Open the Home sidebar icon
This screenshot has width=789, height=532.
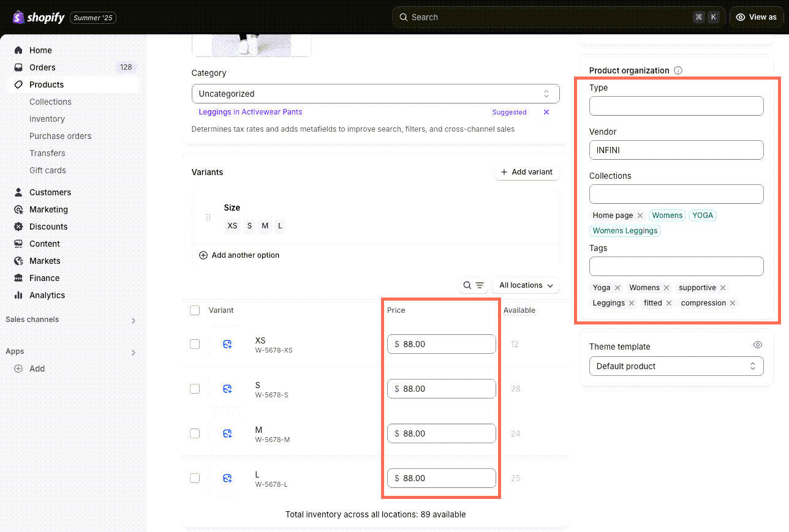(18, 50)
